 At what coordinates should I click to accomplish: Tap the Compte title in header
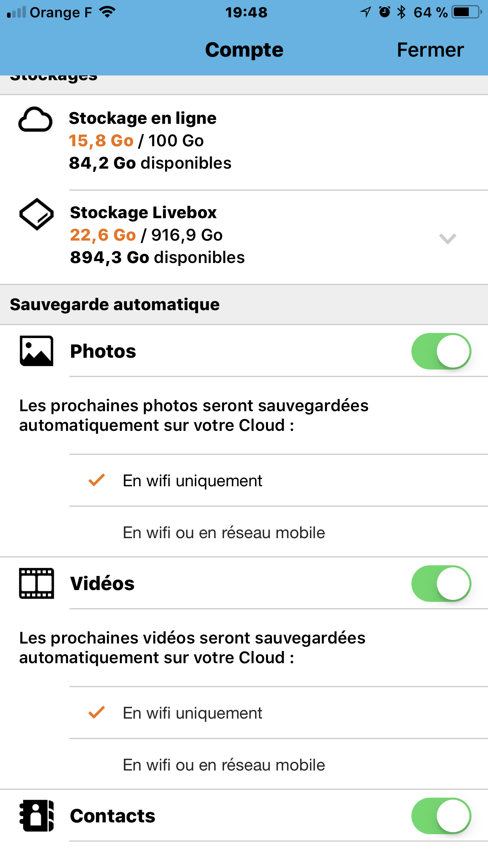click(x=244, y=50)
